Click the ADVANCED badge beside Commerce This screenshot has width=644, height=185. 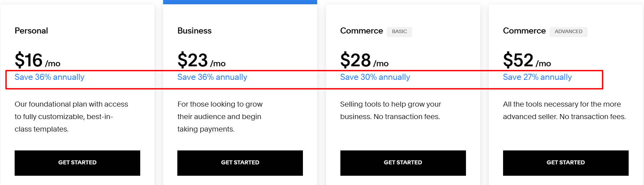[x=568, y=32]
